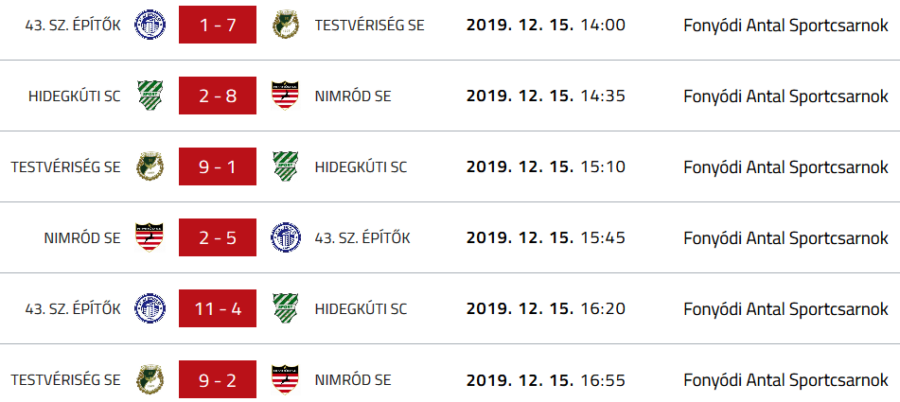Click the 2019. 12. 15. 16:20 match date
Image resolution: width=900 pixels, height=402 pixels.
[x=545, y=309]
